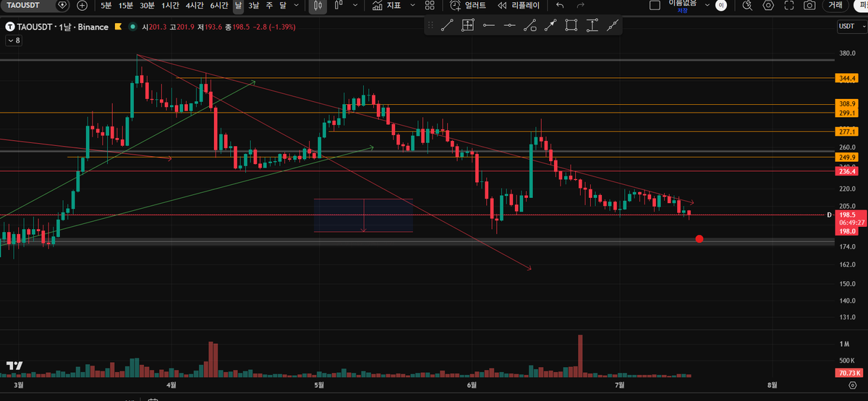
Task: Grab the drawing toolbar drag handle
Action: [x=430, y=25]
